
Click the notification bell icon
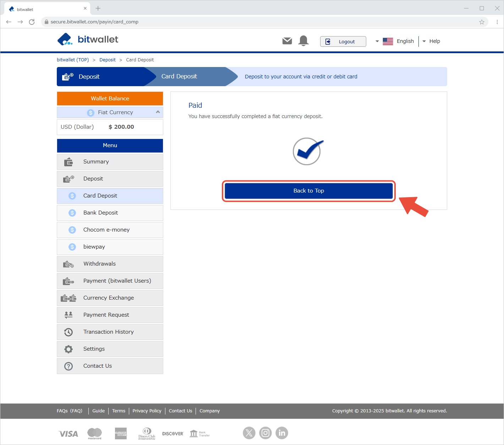click(x=303, y=41)
